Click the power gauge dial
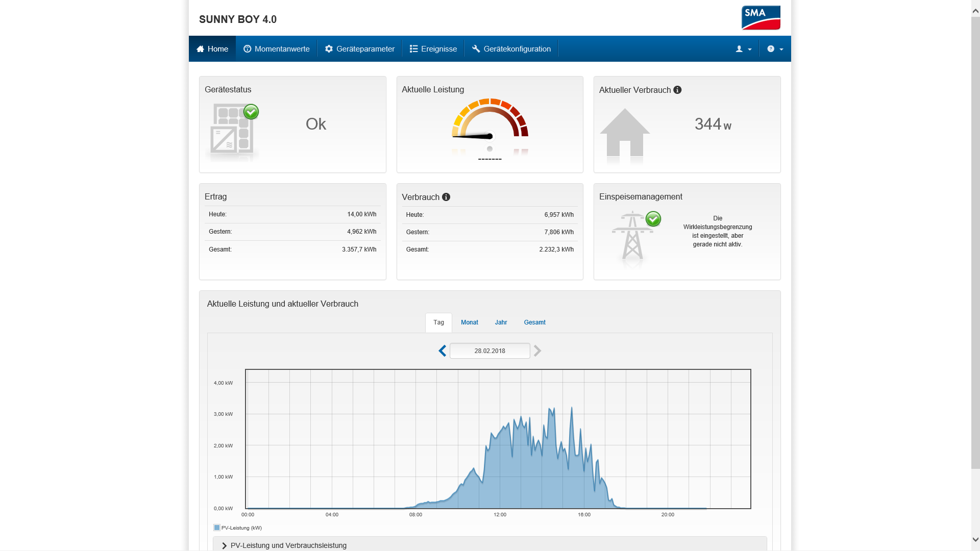 489,125
